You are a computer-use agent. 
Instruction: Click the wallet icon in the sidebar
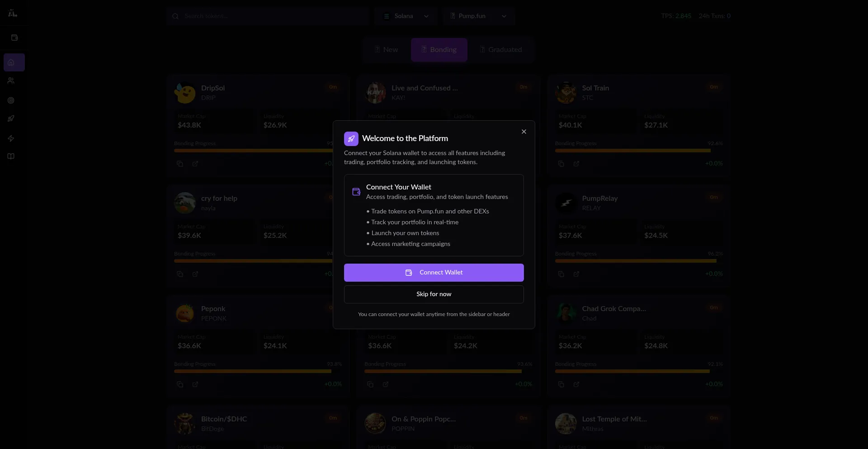pyautogui.click(x=14, y=38)
